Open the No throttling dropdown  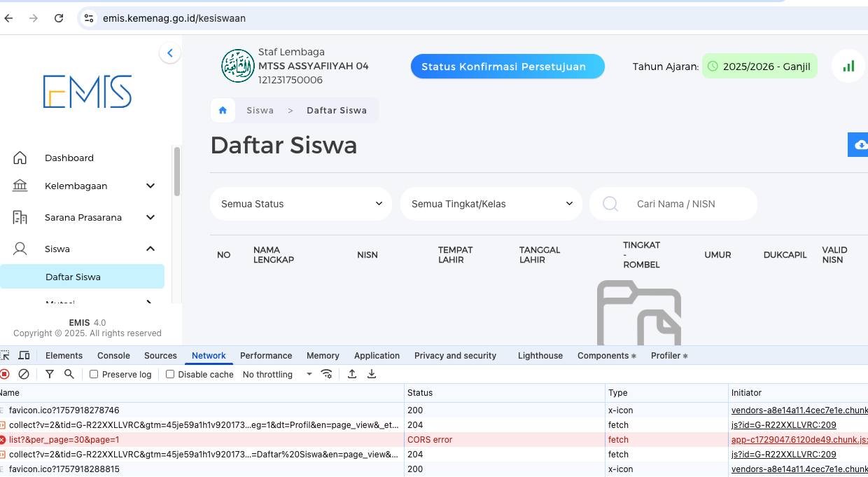tap(277, 374)
